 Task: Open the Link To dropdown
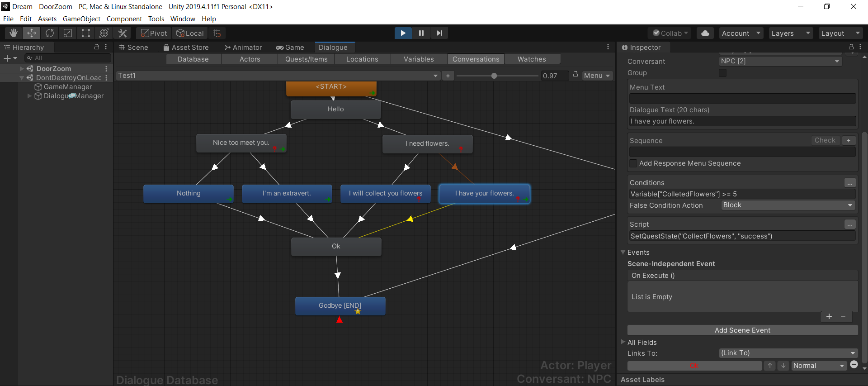pos(788,353)
